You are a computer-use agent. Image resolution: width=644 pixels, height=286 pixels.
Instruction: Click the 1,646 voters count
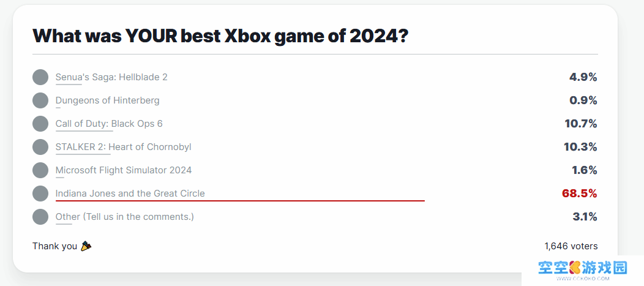571,246
